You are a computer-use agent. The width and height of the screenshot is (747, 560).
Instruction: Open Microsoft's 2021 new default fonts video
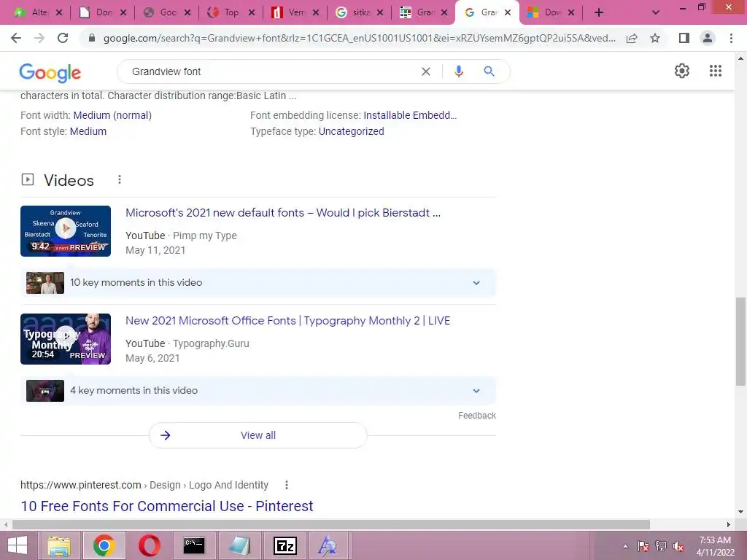point(282,213)
